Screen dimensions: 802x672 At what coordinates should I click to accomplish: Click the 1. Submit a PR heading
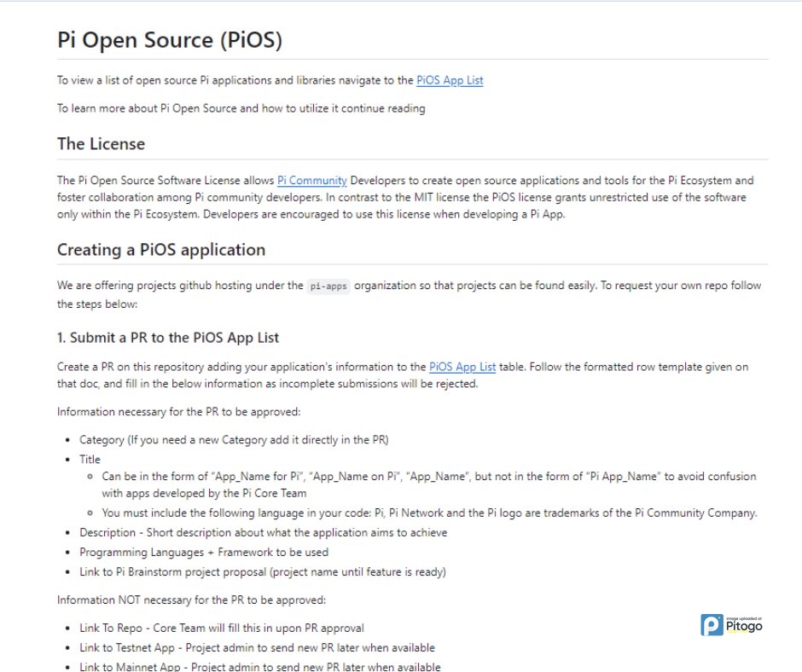point(167,337)
